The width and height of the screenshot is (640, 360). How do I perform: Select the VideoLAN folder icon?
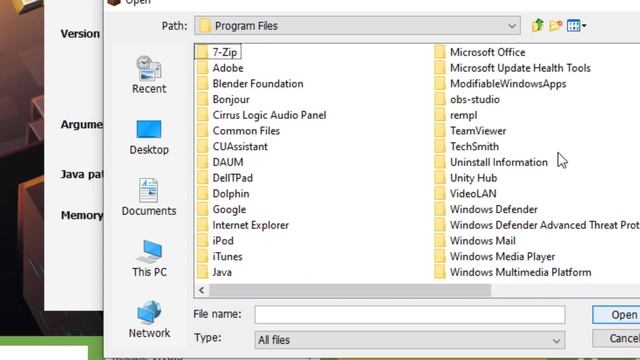440,193
